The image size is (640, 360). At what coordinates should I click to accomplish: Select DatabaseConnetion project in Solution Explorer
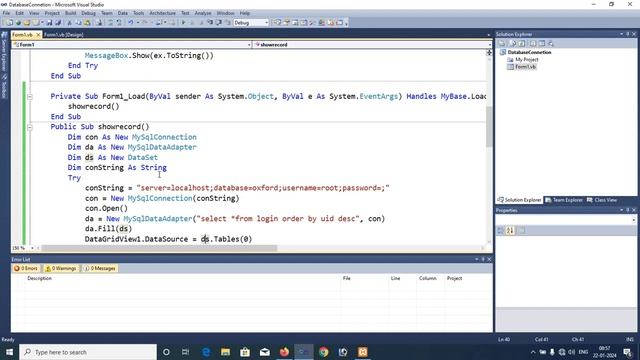click(x=529, y=52)
